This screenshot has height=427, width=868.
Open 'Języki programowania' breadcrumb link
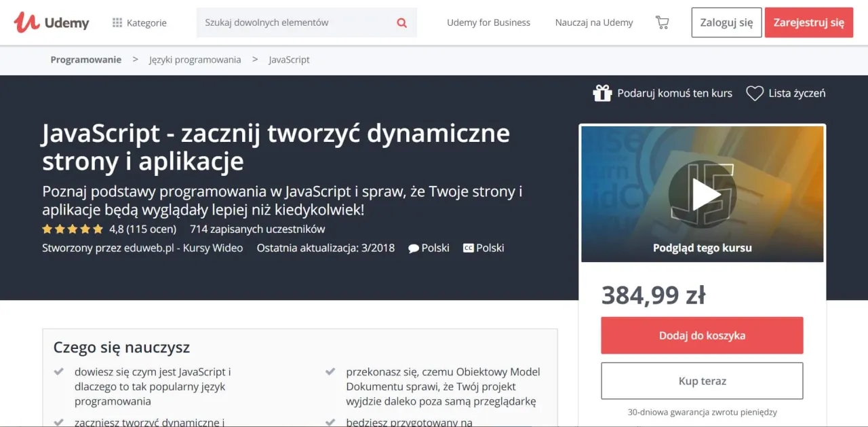(195, 60)
